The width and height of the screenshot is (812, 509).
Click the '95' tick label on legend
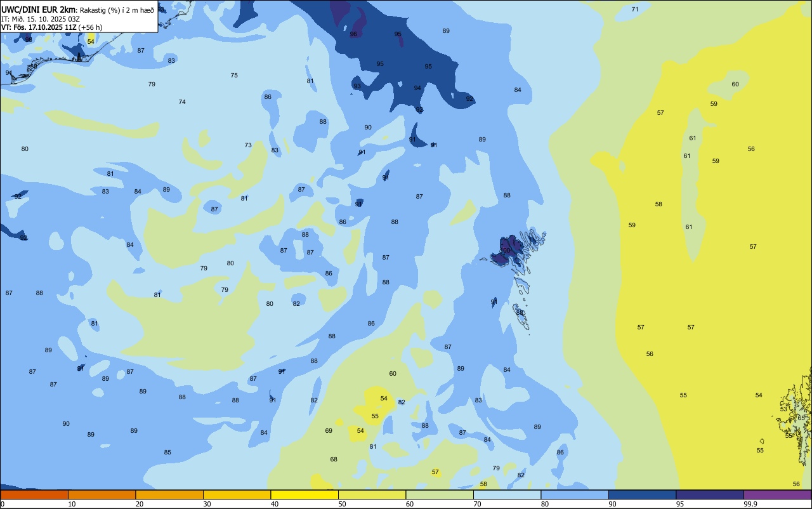[x=680, y=504]
